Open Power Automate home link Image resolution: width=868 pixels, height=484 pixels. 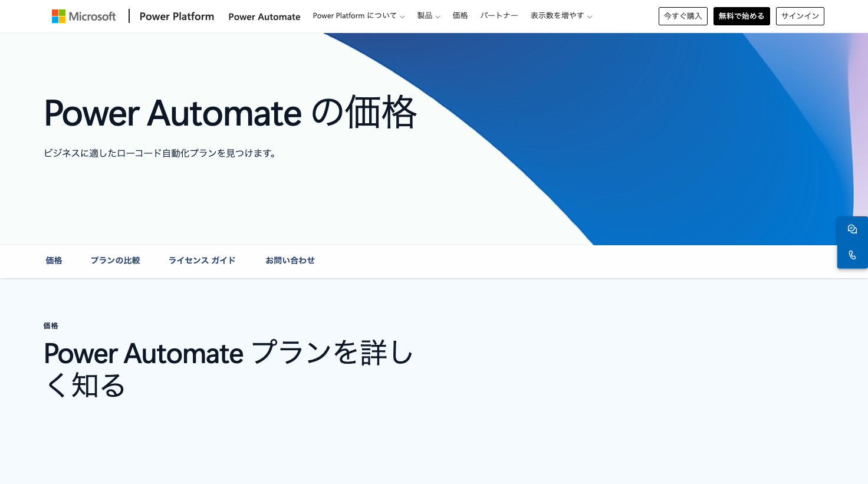264,17
